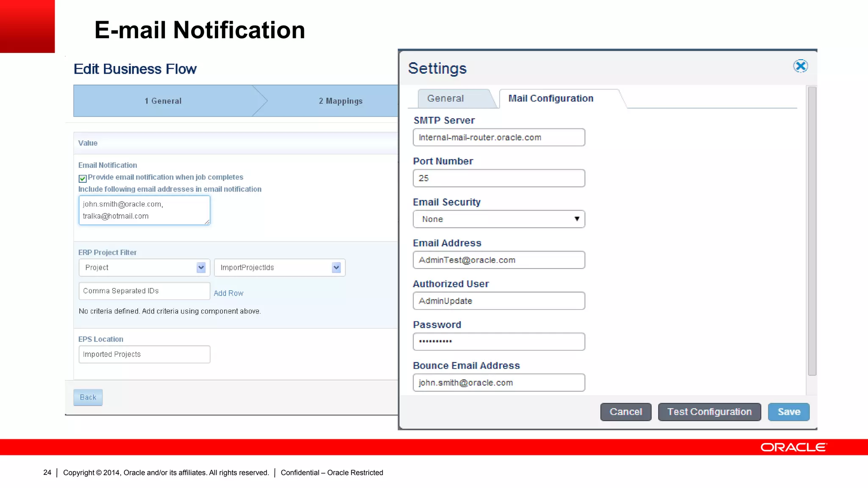Viewport: 868px width, 488px height.
Task: Click the Add Row link
Action: click(x=228, y=293)
